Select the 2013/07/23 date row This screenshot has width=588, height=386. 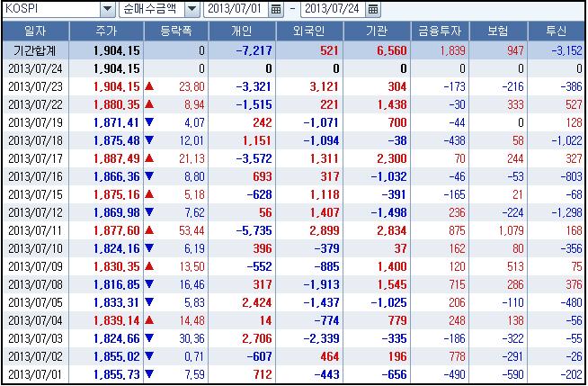point(294,86)
